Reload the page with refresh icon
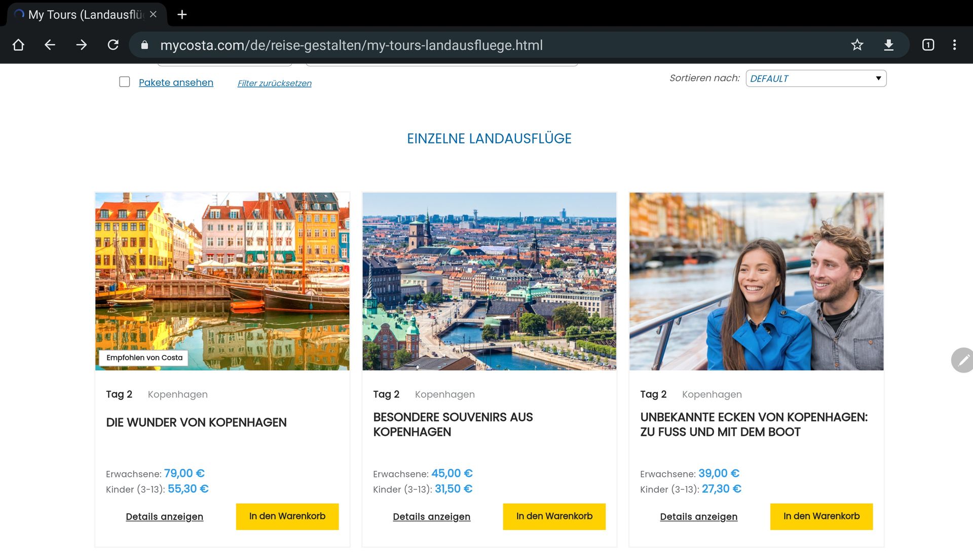This screenshot has height=560, width=973. (113, 45)
